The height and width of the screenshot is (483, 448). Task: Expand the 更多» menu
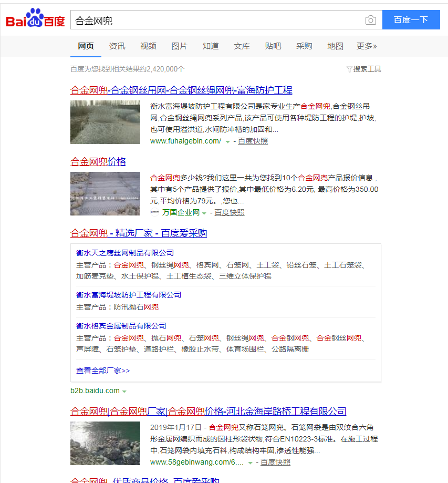367,46
